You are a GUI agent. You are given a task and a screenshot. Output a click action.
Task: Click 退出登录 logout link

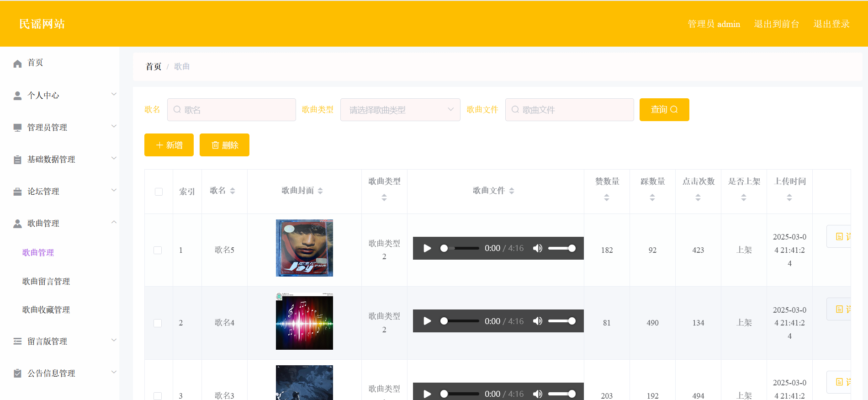(831, 24)
